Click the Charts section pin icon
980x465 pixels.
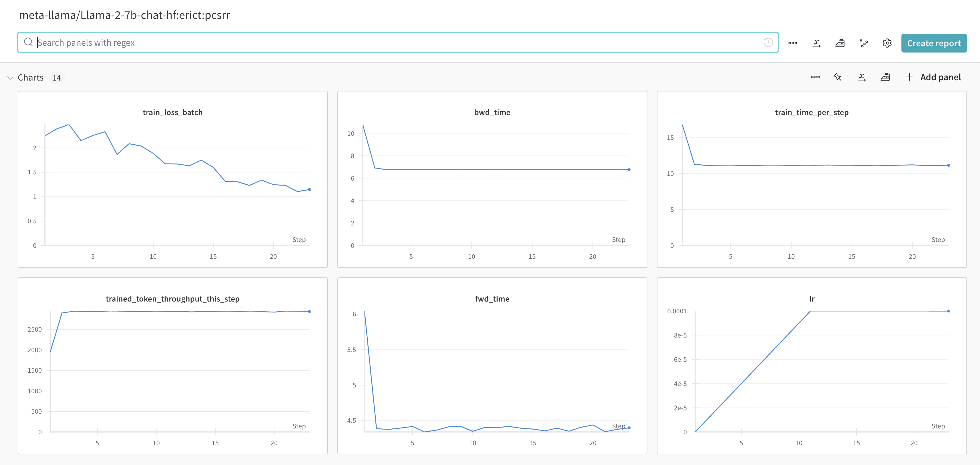[837, 77]
